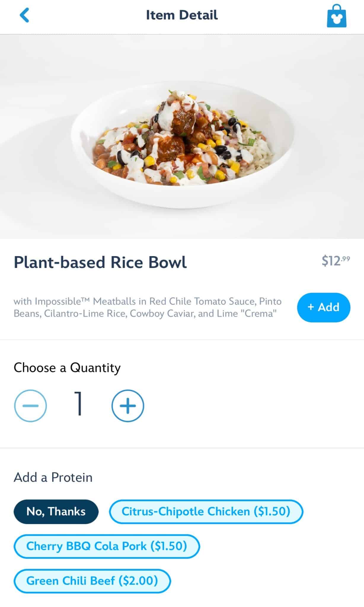
Task: Tap the Plant-based Rice Bowl item name
Action: 100,262
